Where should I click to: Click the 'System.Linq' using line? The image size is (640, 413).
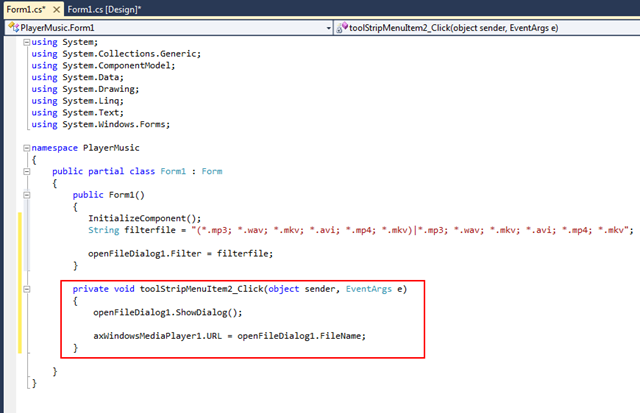[78, 101]
